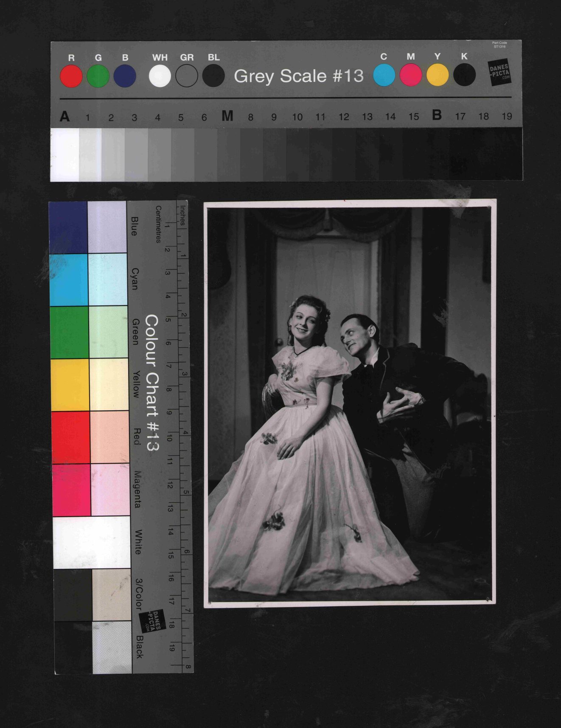561x728 pixels.
Task: Select the light cyan tint patch
Action: [x=108, y=279]
